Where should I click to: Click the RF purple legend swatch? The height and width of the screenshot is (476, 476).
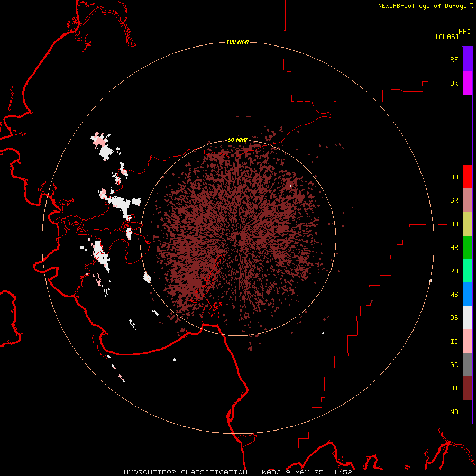467,59
